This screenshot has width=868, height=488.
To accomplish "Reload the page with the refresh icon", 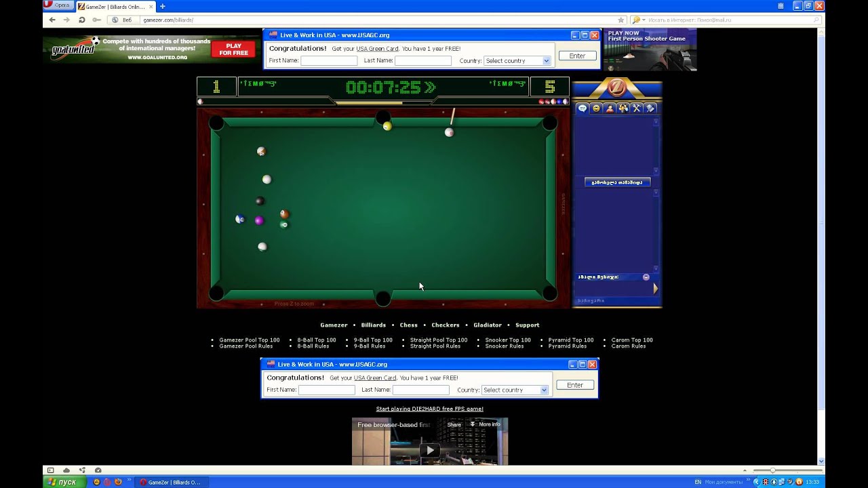I will coord(81,20).
